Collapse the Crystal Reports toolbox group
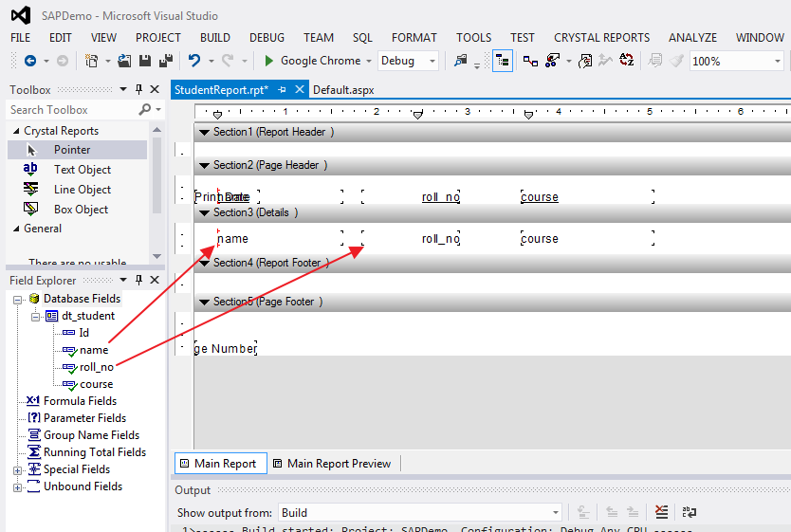The width and height of the screenshot is (791, 532). coord(16,131)
